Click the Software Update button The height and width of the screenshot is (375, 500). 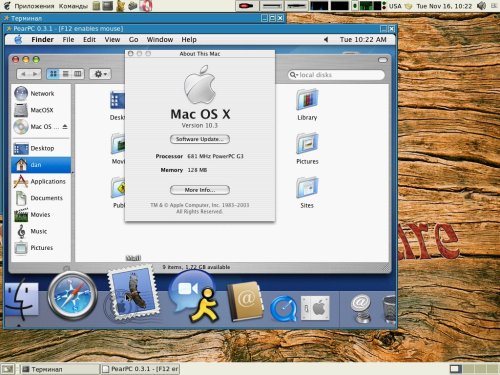[200, 139]
